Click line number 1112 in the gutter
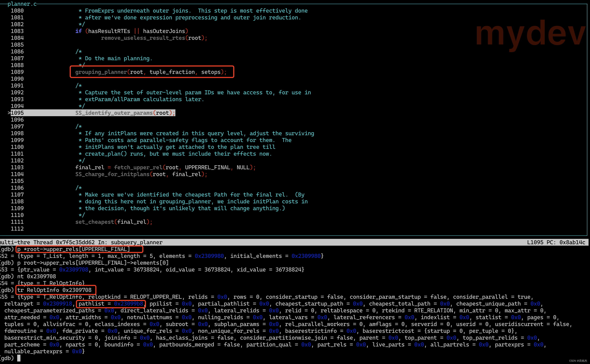The width and height of the screenshot is (590, 364). click(17, 229)
